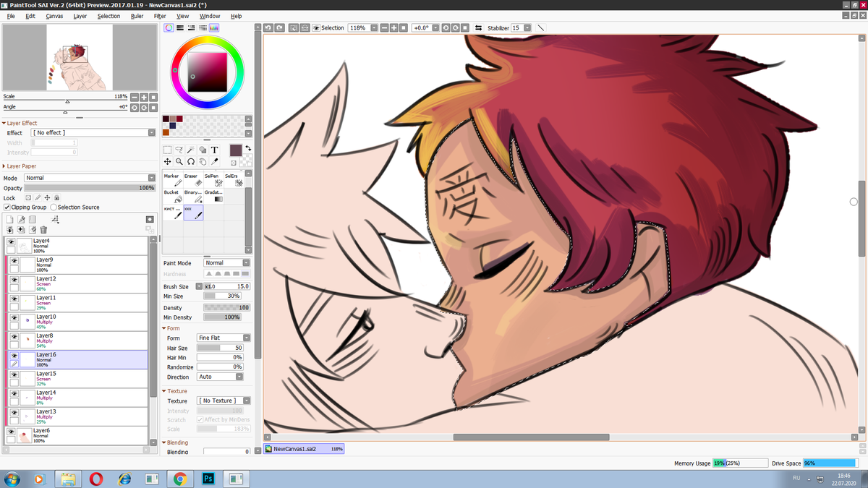
Task: Open the Canvas menu
Action: click(x=54, y=16)
